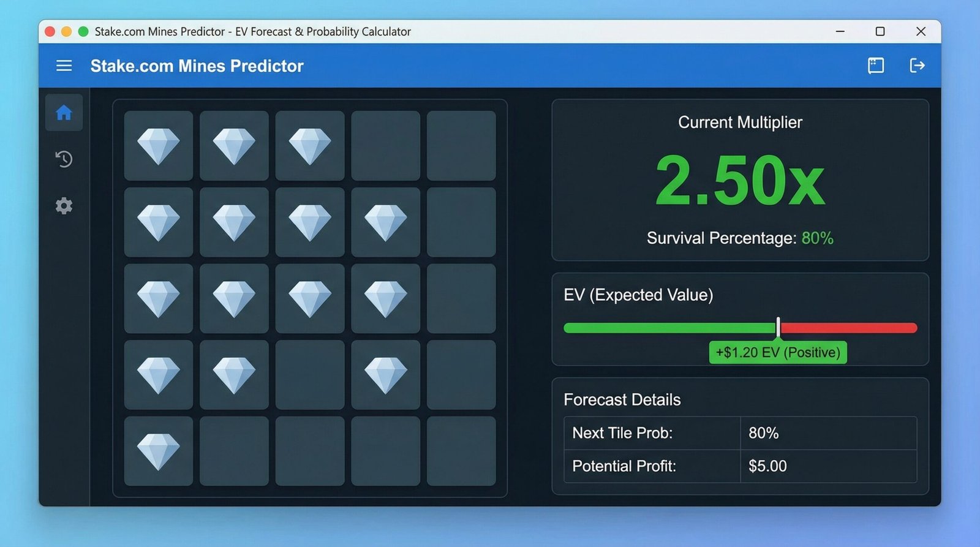Go to the Home sidebar icon

pyautogui.click(x=64, y=113)
